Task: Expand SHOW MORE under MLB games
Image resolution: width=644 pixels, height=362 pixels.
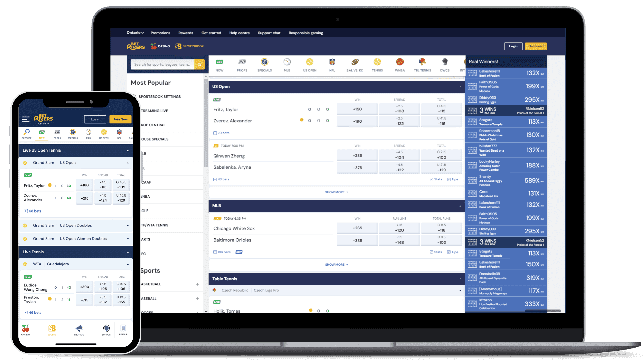Action: (x=337, y=265)
